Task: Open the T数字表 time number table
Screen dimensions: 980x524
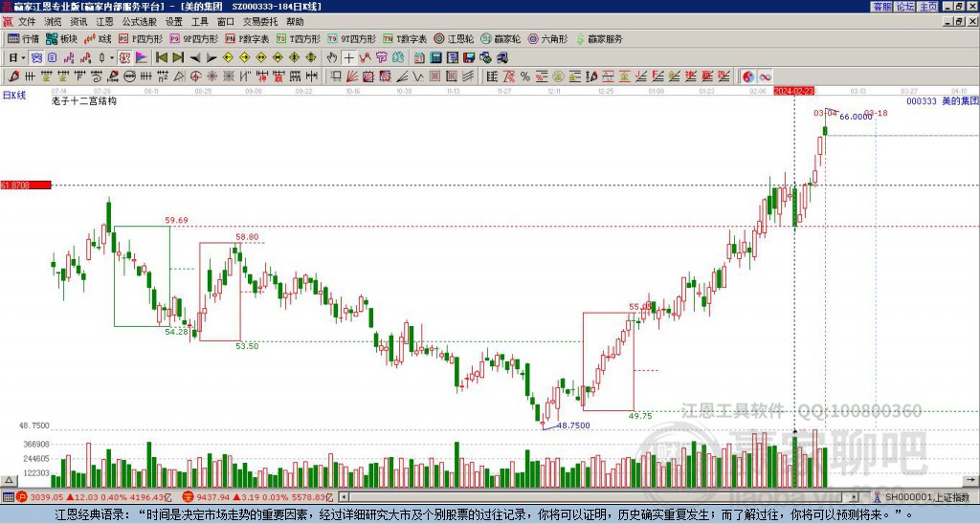Action: [405, 38]
